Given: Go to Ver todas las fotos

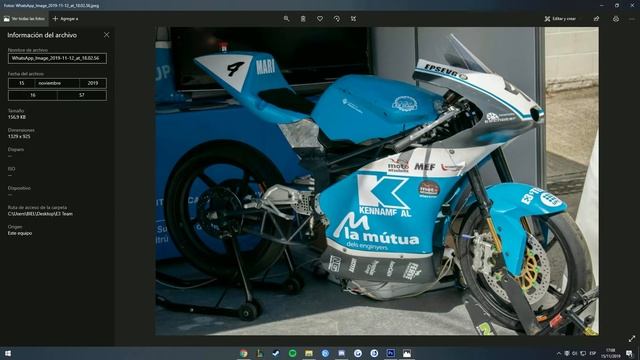Looking at the screenshot, I should click(x=24, y=19).
